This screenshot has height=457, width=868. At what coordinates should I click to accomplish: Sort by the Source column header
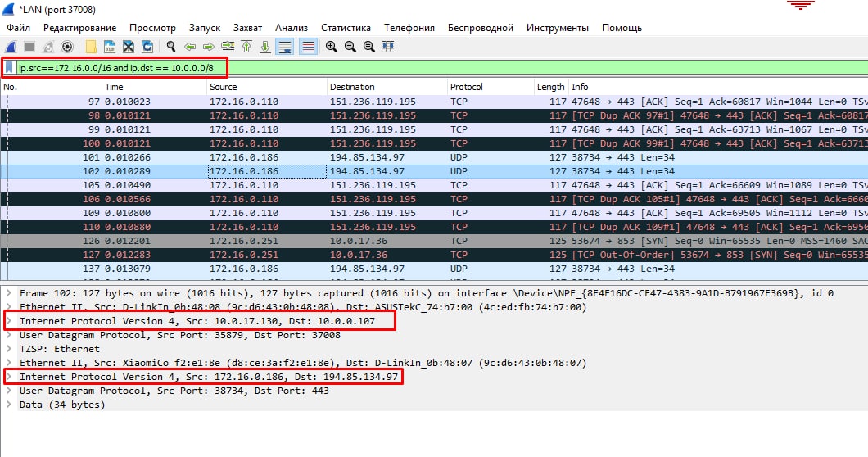click(267, 87)
